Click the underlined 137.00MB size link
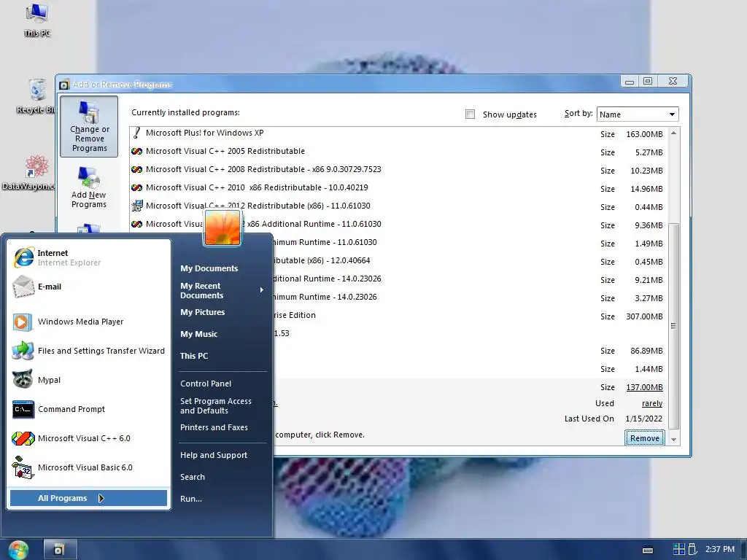Image resolution: width=747 pixels, height=560 pixels. coord(644,387)
